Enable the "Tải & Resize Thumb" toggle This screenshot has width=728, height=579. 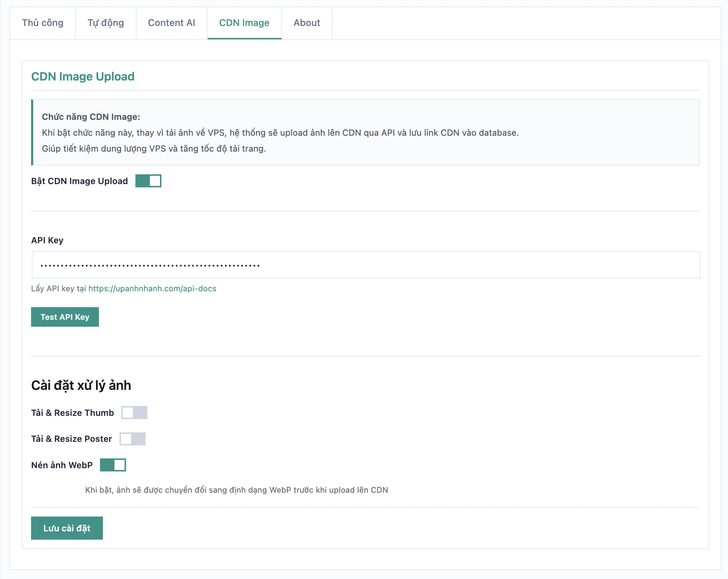click(134, 413)
